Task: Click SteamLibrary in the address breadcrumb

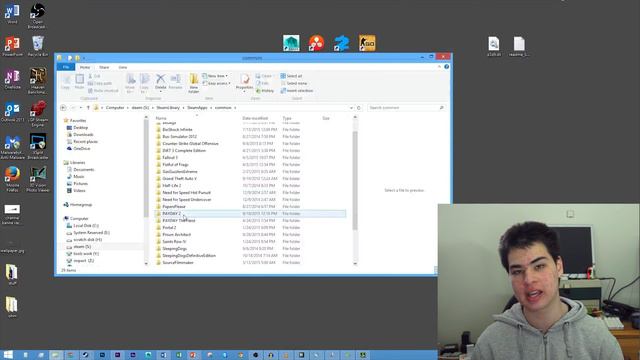Action: point(168,108)
